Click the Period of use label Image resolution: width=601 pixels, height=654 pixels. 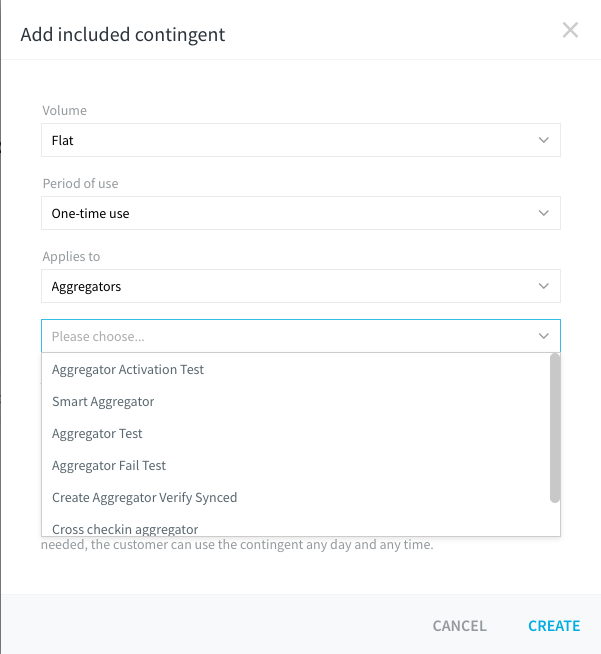click(80, 184)
